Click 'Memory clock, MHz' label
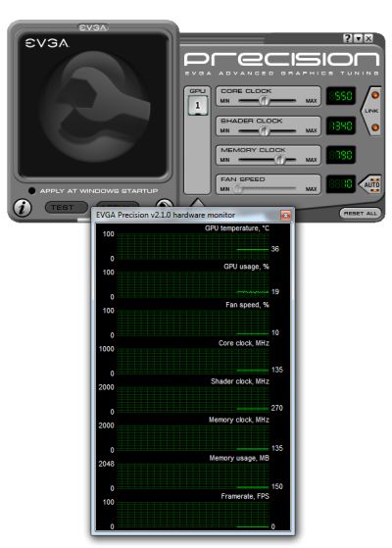 pyautogui.click(x=239, y=420)
